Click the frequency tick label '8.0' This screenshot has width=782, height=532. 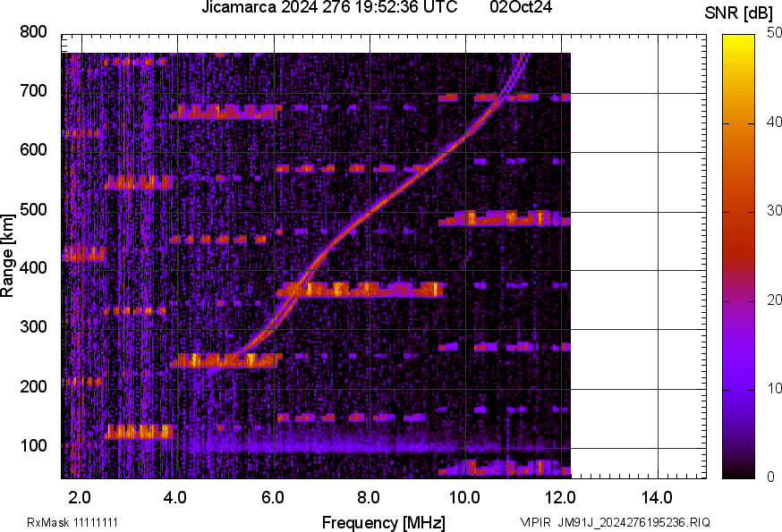tap(369, 498)
